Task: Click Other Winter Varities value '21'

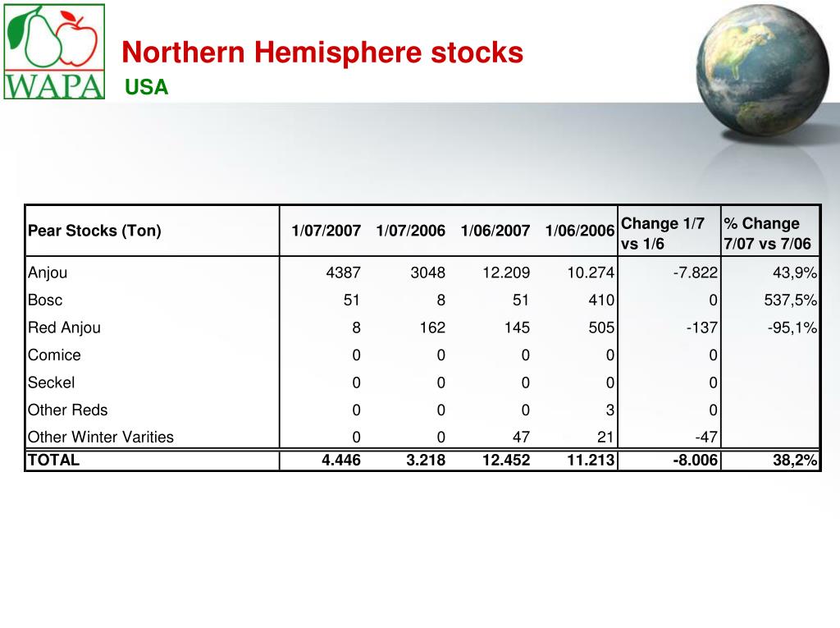Action: 605,437
